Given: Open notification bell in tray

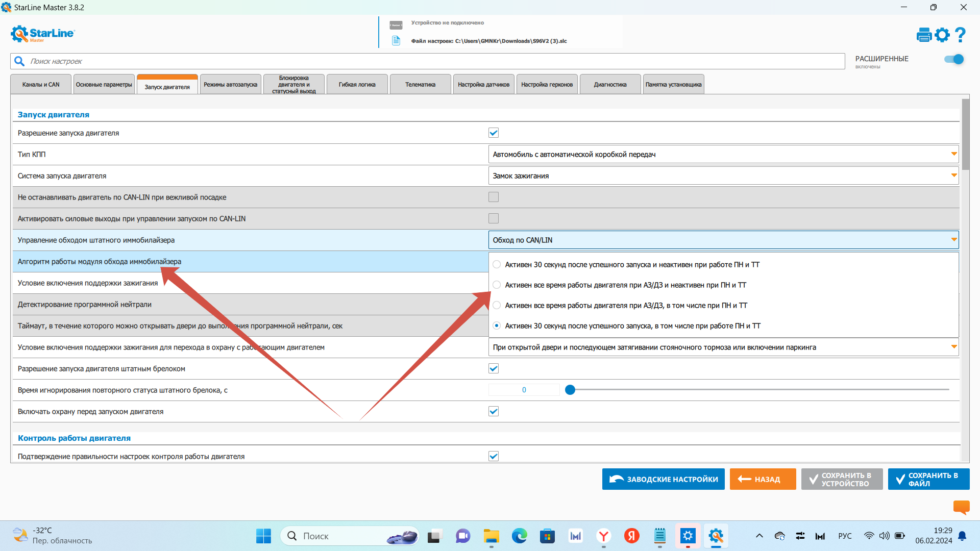Looking at the screenshot, I should [962, 536].
